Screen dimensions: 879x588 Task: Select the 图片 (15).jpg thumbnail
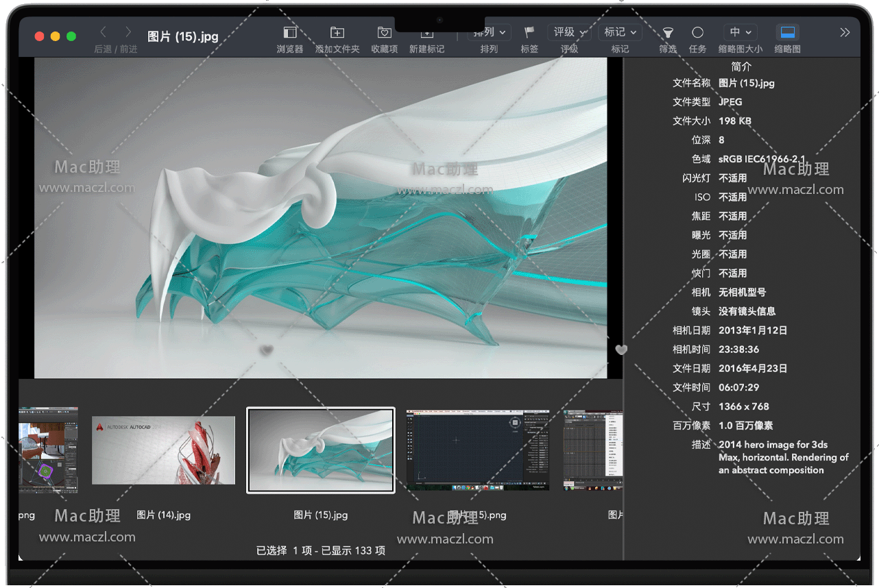[321, 450]
